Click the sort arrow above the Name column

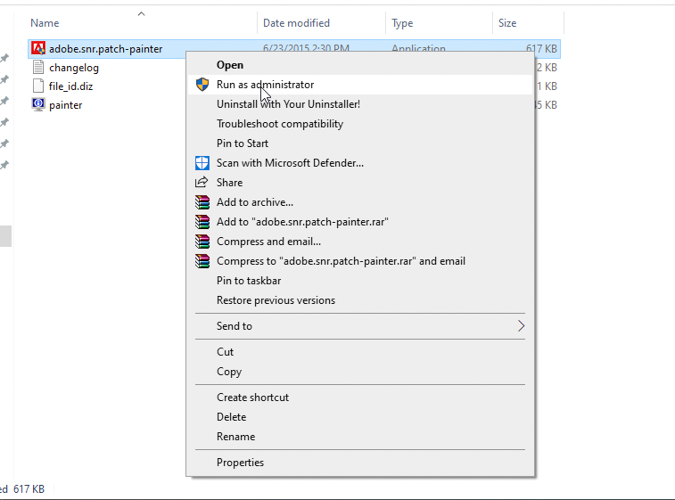tap(141, 14)
